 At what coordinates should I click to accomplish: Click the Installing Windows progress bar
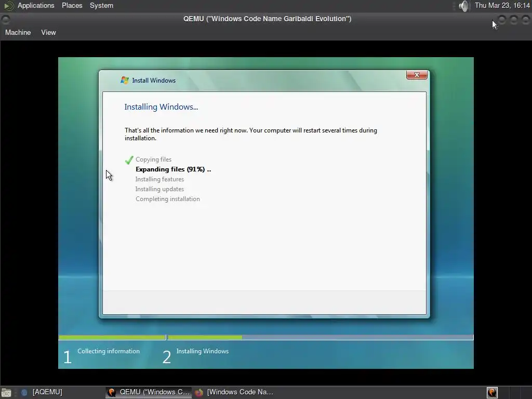tap(320, 338)
